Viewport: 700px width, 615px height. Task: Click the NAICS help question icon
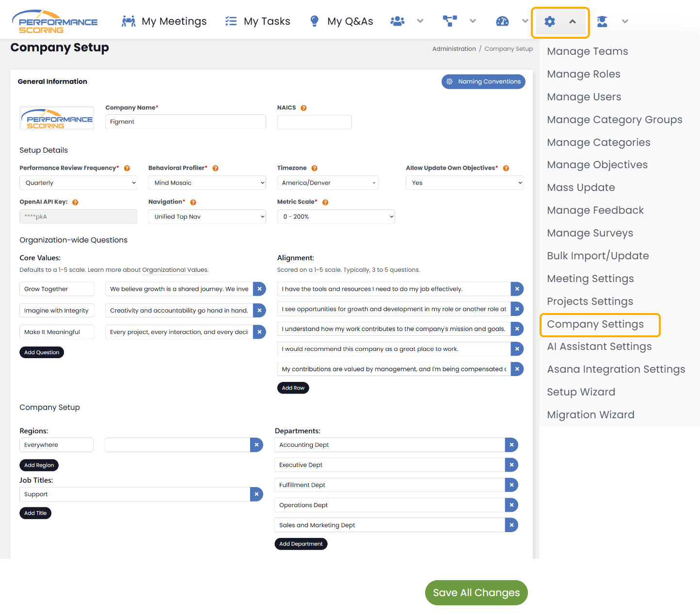pyautogui.click(x=303, y=108)
